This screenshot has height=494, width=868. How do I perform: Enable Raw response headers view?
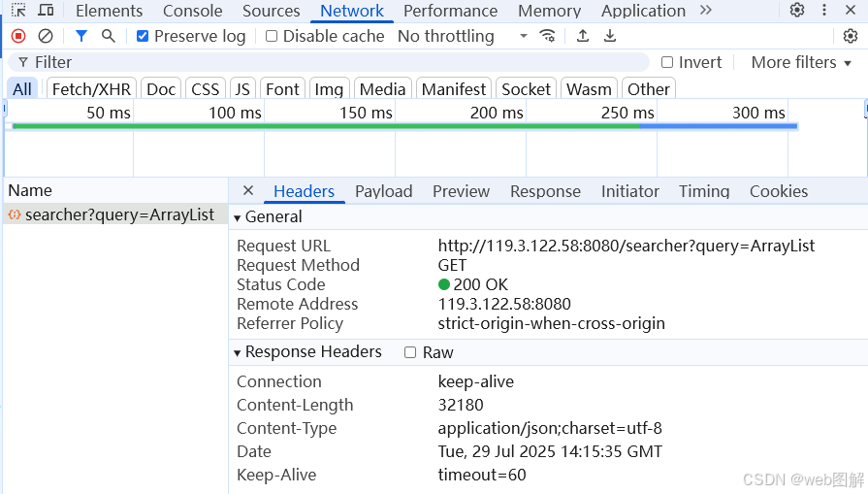(410, 352)
